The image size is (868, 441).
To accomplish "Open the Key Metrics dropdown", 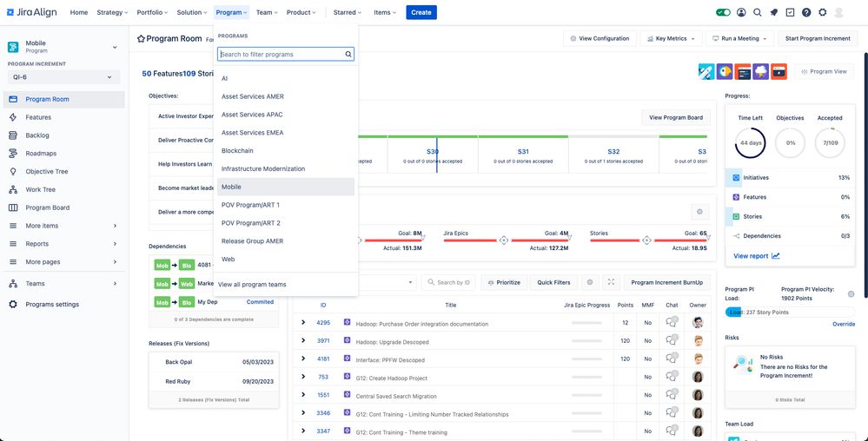I will pos(671,39).
